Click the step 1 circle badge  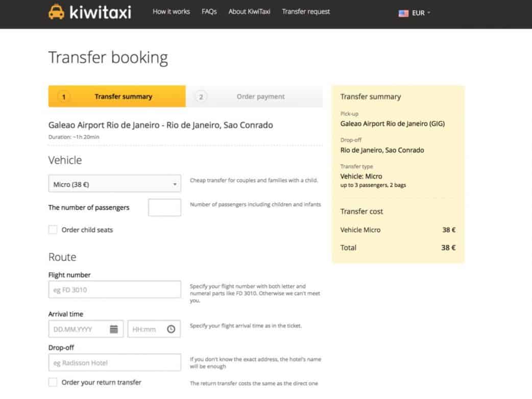64,96
